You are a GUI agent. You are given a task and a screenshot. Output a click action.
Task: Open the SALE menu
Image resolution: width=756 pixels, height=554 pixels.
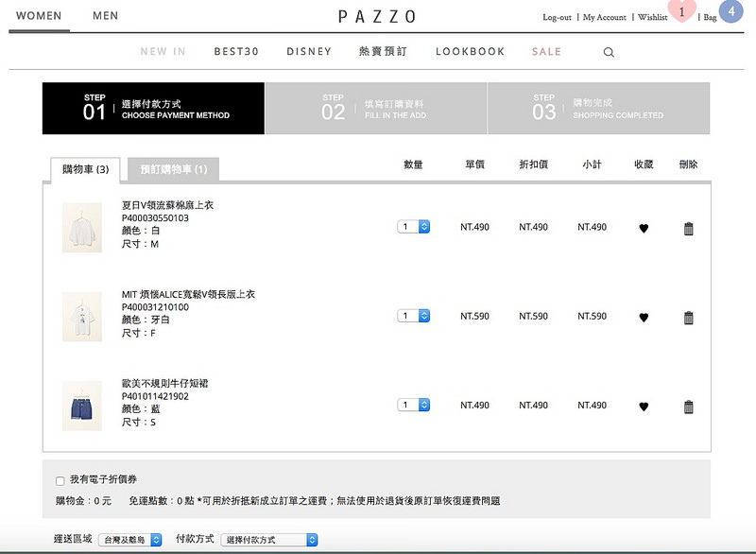546,52
